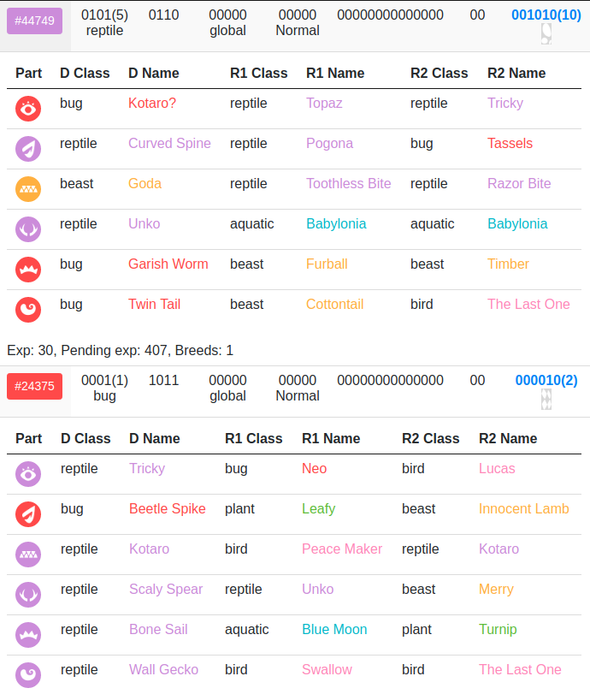This screenshot has width=590, height=700.
Task: Open the red #24375 ID badge
Action: 34,386
